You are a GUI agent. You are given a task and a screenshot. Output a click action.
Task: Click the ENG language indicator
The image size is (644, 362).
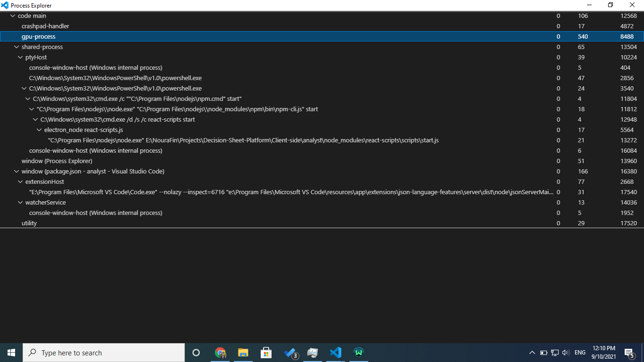[x=579, y=353]
